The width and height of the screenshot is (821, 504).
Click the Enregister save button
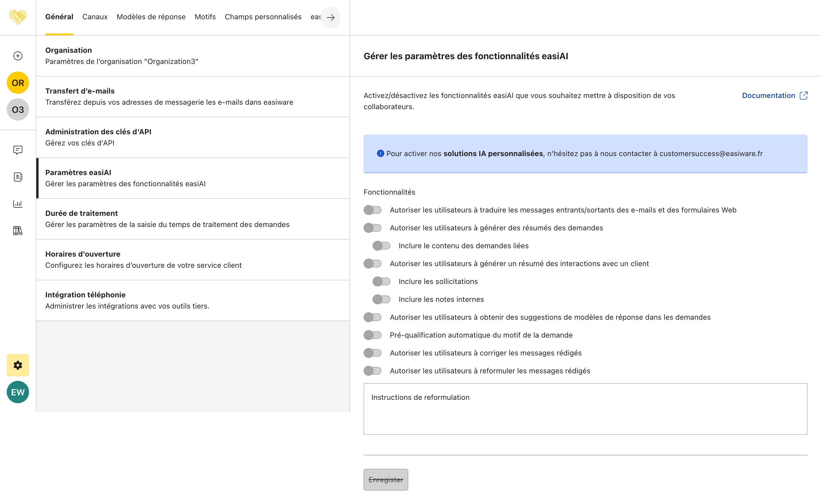coord(386,480)
